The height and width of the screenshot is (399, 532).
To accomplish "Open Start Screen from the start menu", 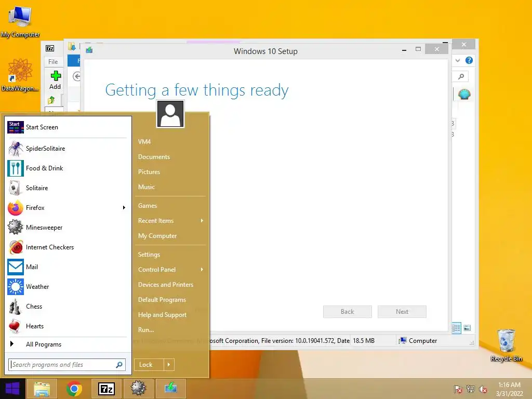I will (x=67, y=127).
